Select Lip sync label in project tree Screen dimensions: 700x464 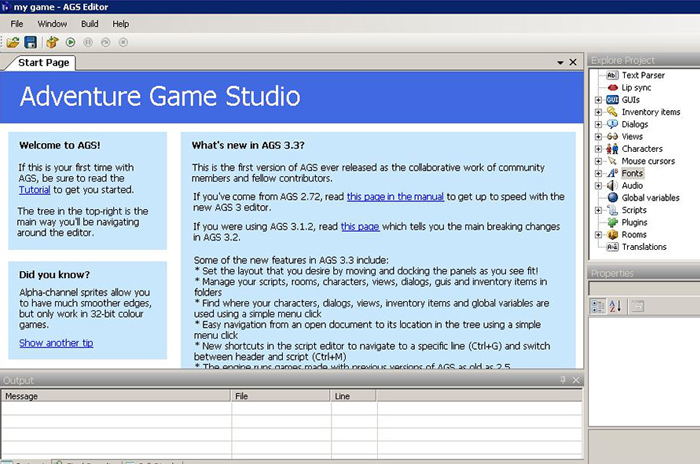pos(636,88)
